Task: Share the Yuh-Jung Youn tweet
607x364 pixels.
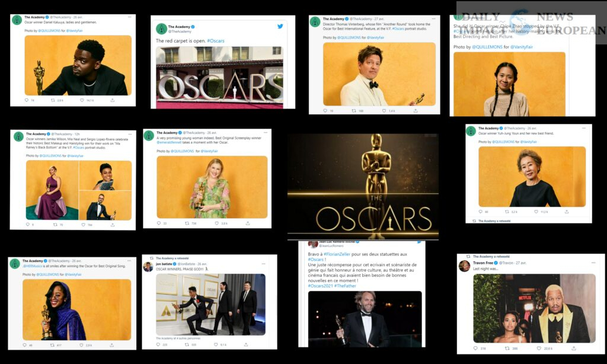Action: [566, 212]
